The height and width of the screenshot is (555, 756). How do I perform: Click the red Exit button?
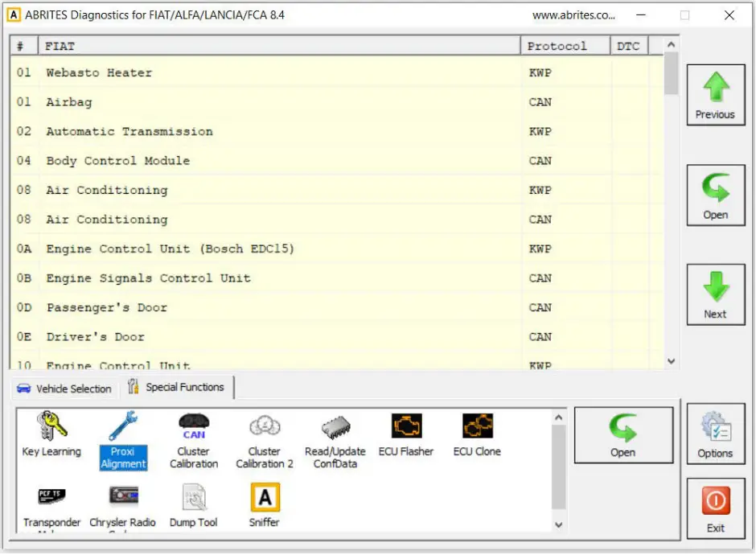(x=716, y=508)
